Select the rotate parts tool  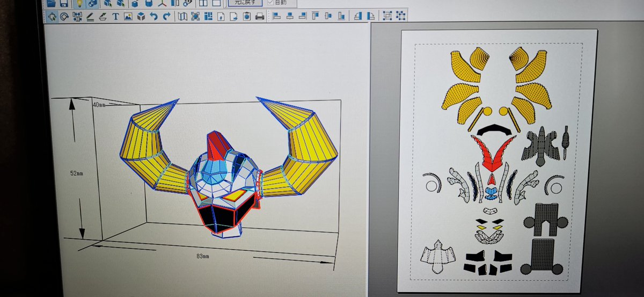[x=64, y=16]
